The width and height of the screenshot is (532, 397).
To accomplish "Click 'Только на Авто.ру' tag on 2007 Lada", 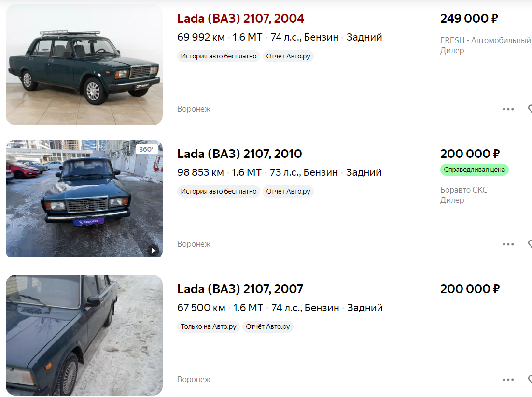I will [209, 326].
